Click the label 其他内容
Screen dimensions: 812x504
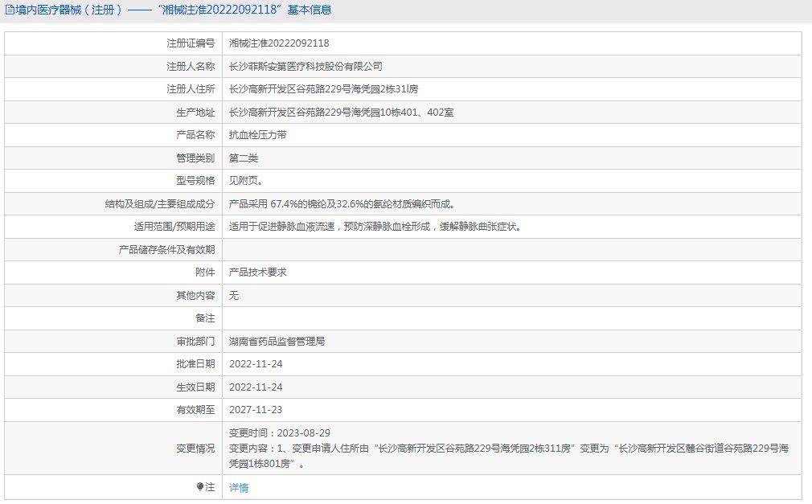[195, 295]
